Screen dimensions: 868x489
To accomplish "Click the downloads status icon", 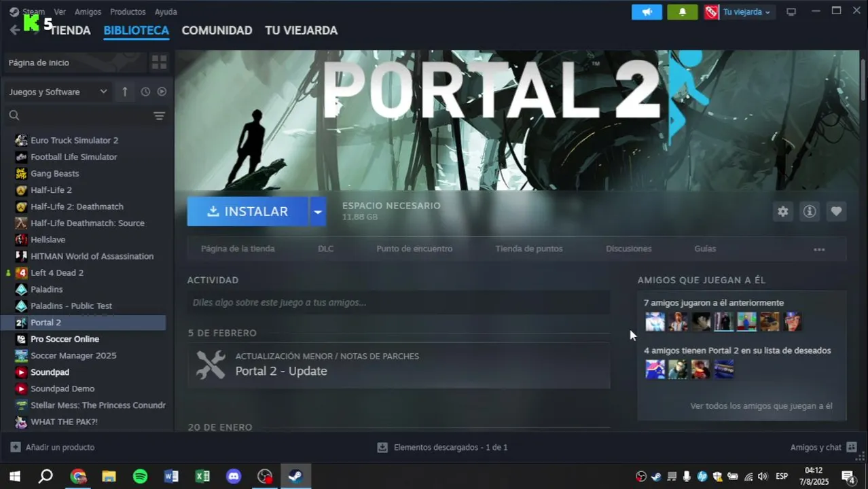I will tap(382, 448).
